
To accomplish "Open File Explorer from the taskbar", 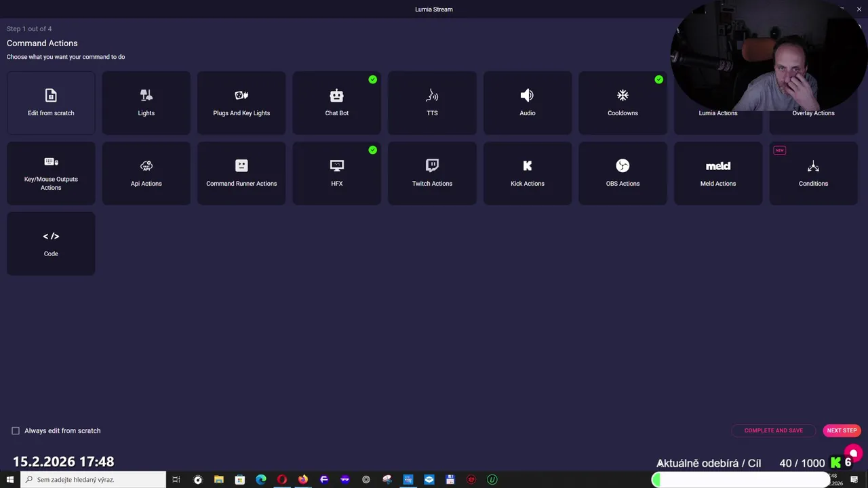I will 218,479.
